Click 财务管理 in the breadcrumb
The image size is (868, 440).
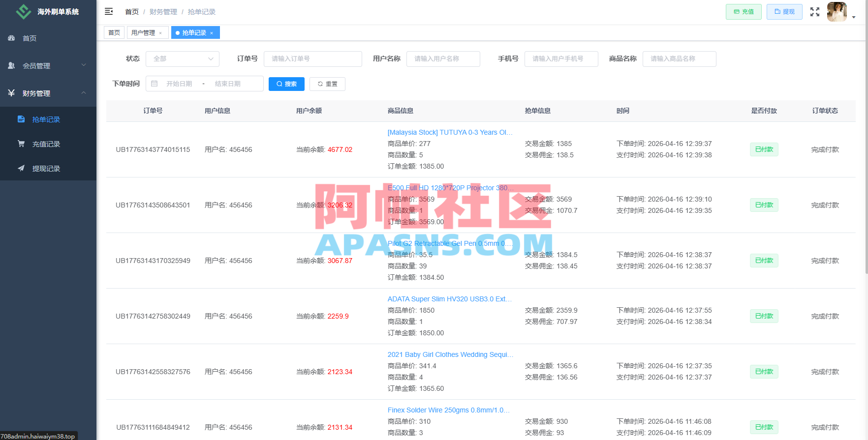[x=163, y=12]
